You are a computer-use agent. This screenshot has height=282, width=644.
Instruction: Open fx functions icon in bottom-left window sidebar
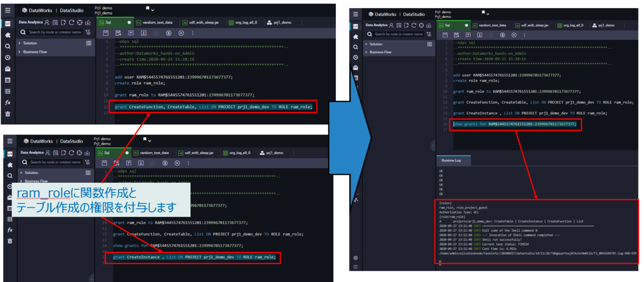click(9, 230)
